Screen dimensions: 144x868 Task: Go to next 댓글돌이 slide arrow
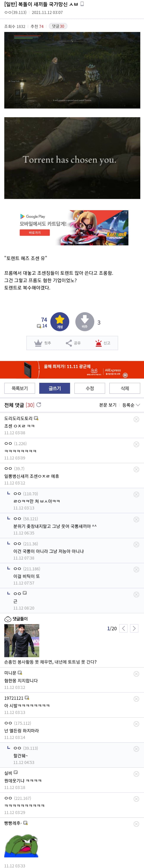[134, 628]
